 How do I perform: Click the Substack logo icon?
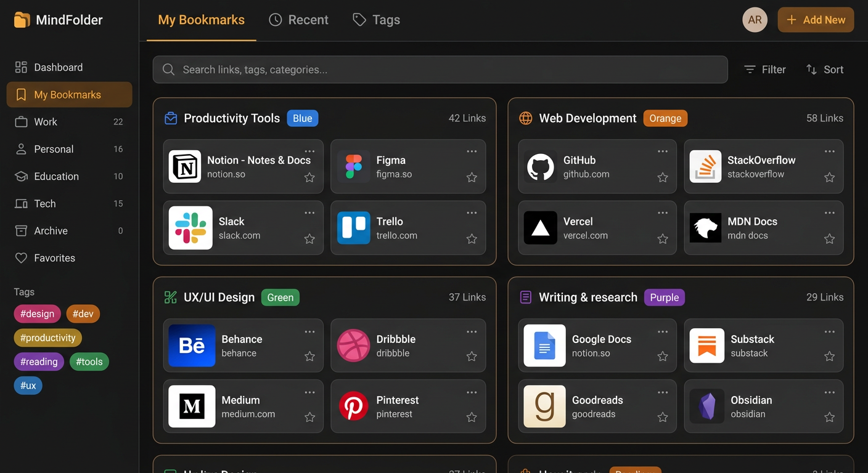pos(706,346)
